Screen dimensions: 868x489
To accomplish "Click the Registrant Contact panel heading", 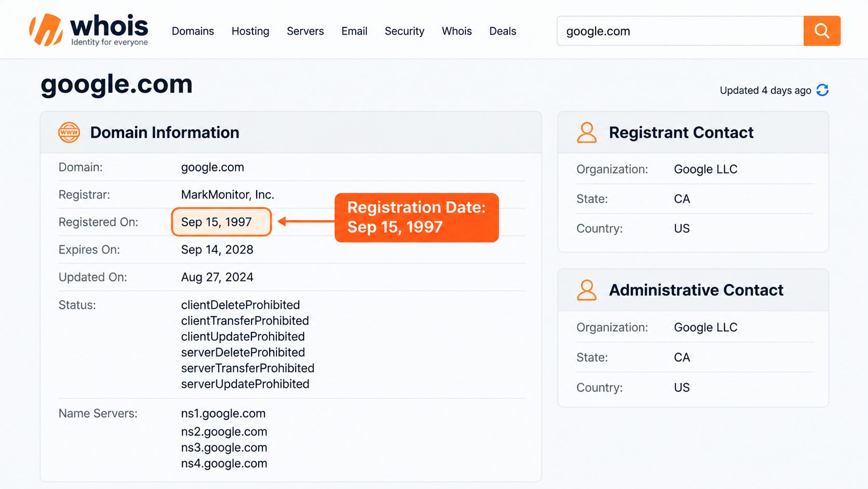I will click(x=681, y=133).
